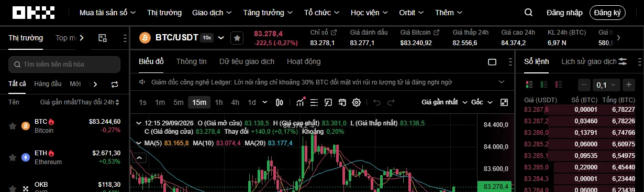Open the OKX home logo

click(34, 13)
